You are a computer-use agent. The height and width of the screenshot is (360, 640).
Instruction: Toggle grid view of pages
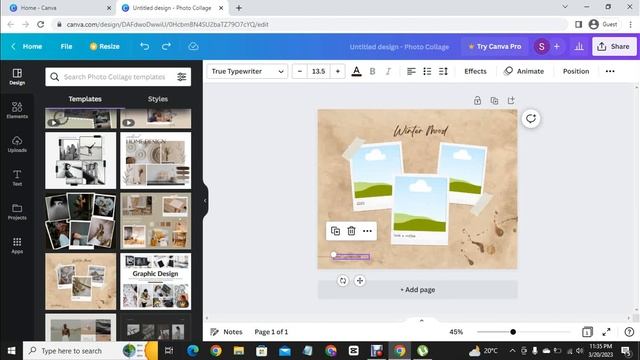[x=587, y=332]
